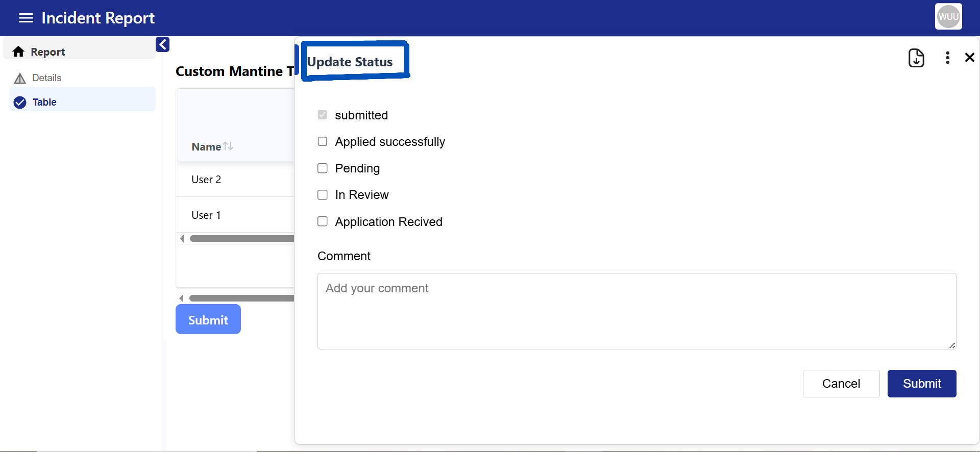This screenshot has width=980, height=452.
Task: Click the home icon beside Report
Action: (19, 52)
